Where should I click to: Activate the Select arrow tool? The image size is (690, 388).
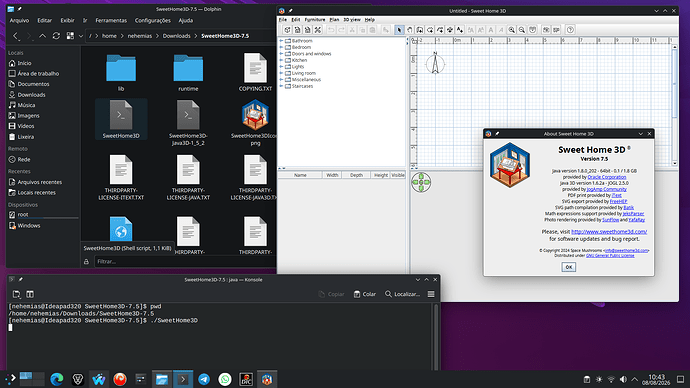coord(399,30)
